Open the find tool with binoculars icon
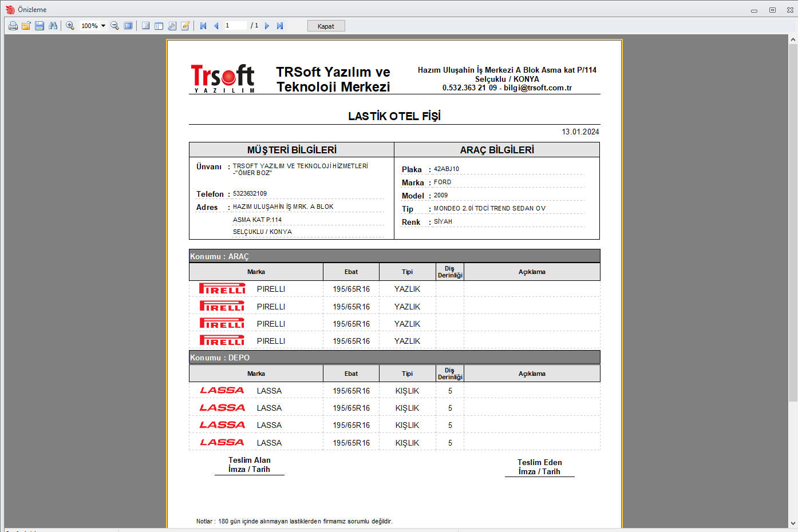798x532 pixels. pos(53,26)
